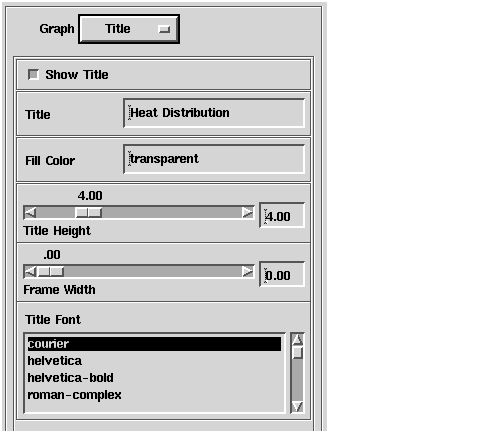Click the font list scrollbar thumb
Viewport: 499px width, 435px height.
[x=297, y=352]
